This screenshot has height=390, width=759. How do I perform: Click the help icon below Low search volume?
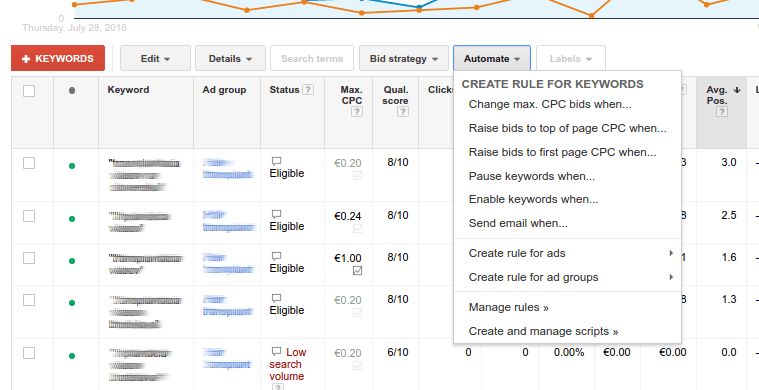click(278, 387)
